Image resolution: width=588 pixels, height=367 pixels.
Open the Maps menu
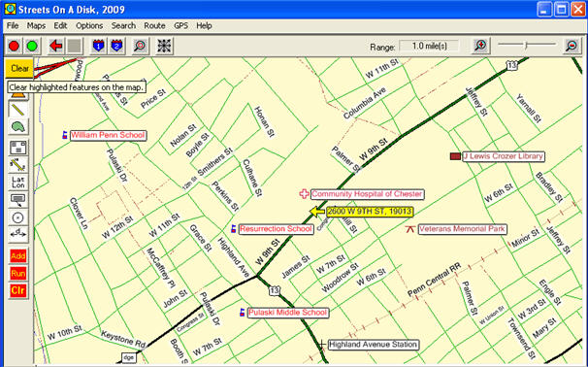pyautogui.click(x=36, y=25)
